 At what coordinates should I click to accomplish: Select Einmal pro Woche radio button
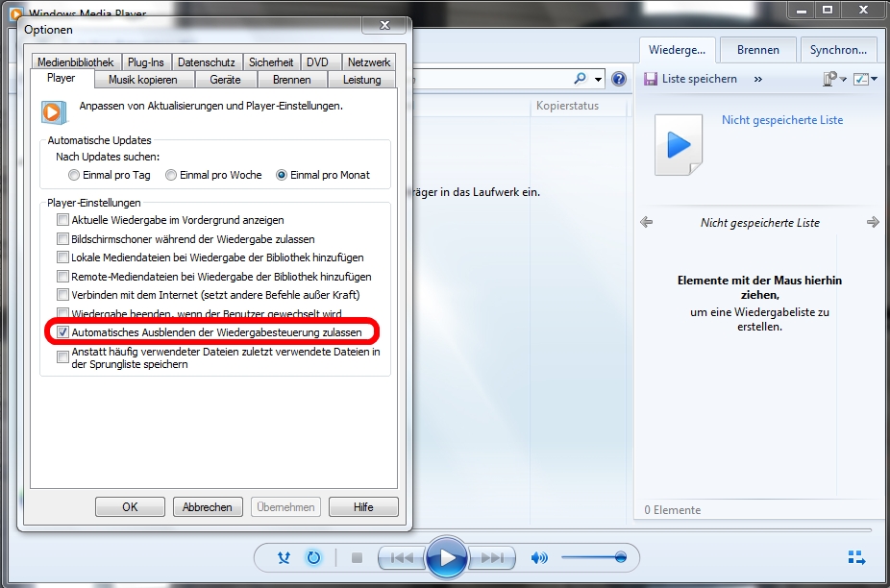coord(171,176)
